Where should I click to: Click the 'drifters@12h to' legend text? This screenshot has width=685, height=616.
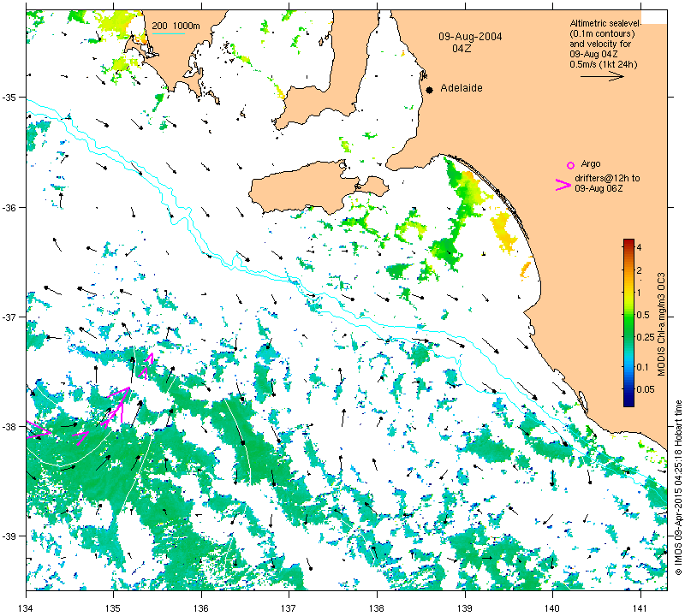point(607,178)
